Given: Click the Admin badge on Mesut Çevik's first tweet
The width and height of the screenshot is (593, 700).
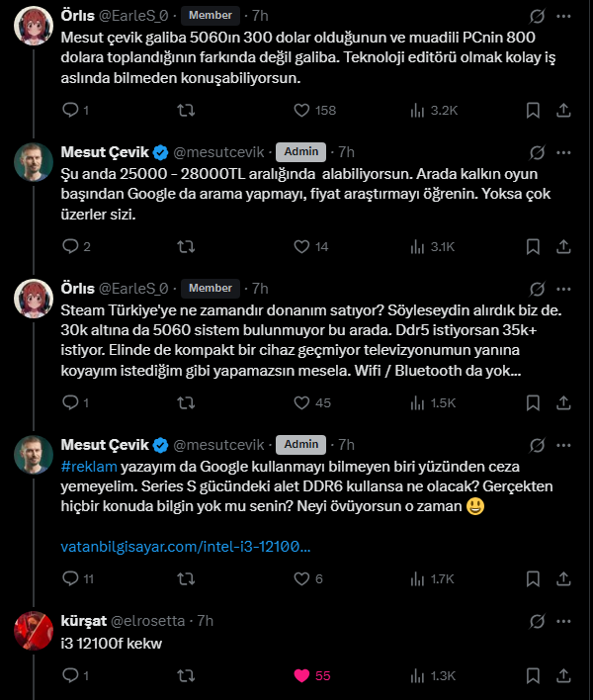Looking at the screenshot, I should coord(301,152).
